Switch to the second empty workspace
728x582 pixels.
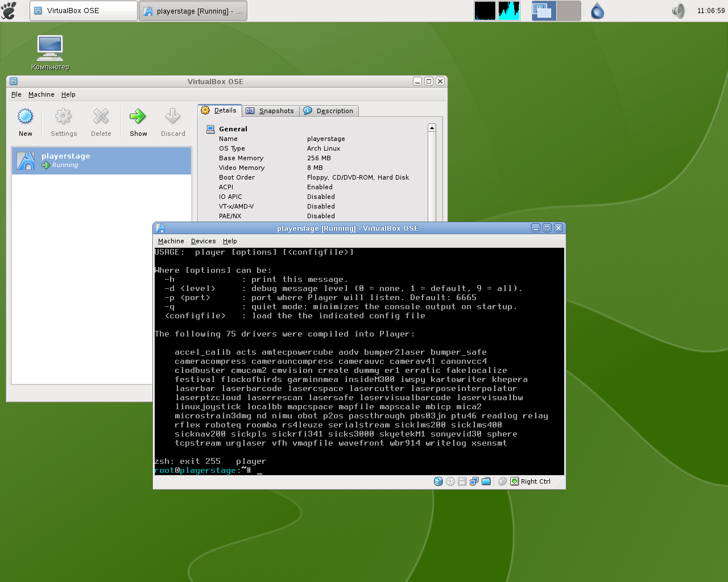[x=568, y=11]
